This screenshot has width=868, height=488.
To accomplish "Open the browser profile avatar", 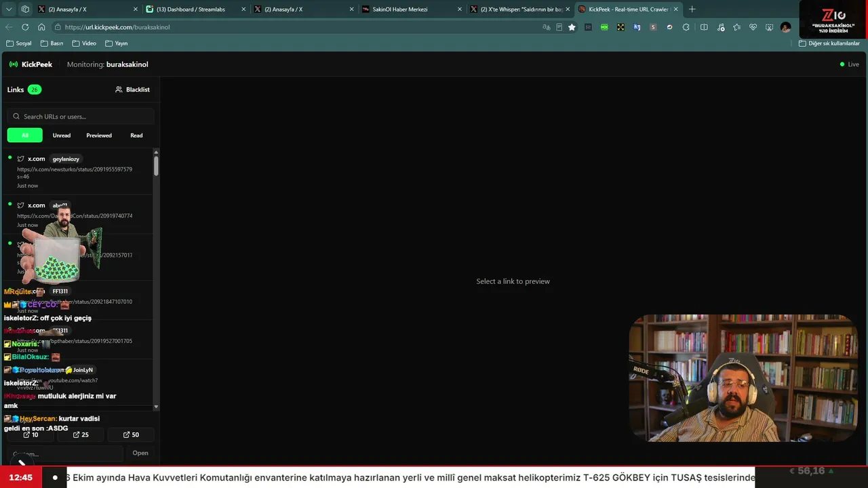I will coord(785,27).
